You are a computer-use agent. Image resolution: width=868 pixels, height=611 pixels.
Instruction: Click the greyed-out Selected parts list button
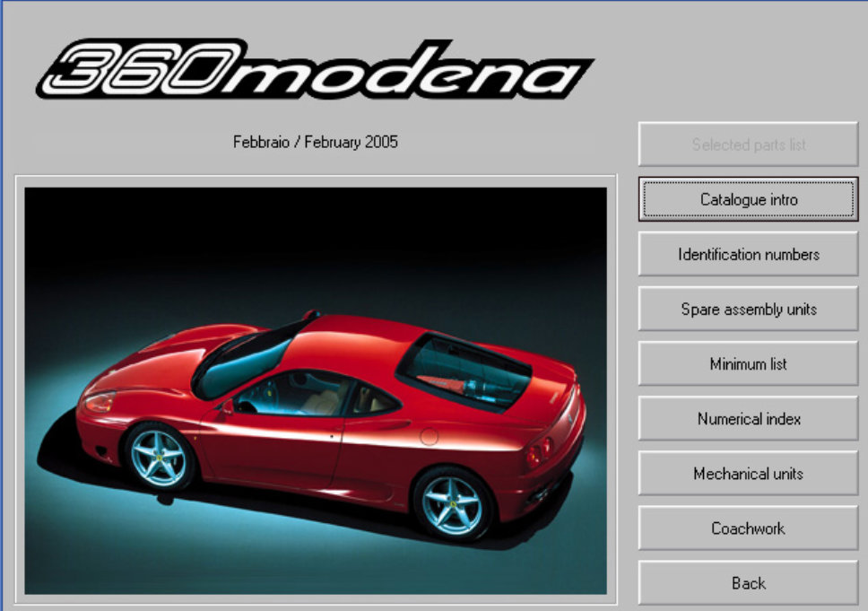748,144
